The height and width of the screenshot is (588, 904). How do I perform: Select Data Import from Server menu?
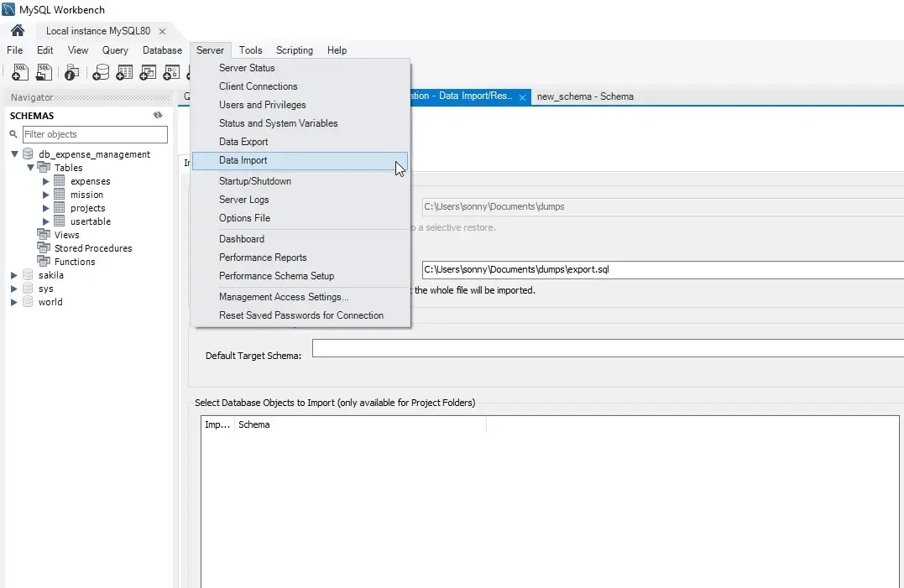[243, 160]
